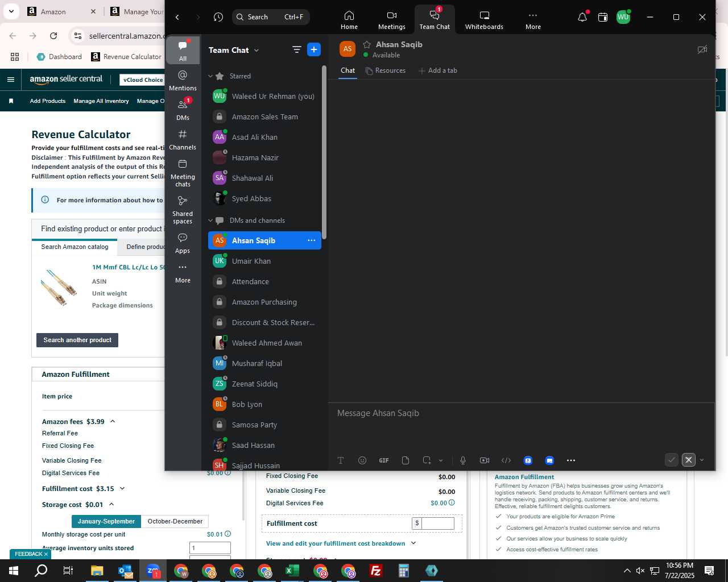This screenshot has height=582, width=728.
Task: Click the Fulfillment cost dollar input
Action: coord(437,523)
